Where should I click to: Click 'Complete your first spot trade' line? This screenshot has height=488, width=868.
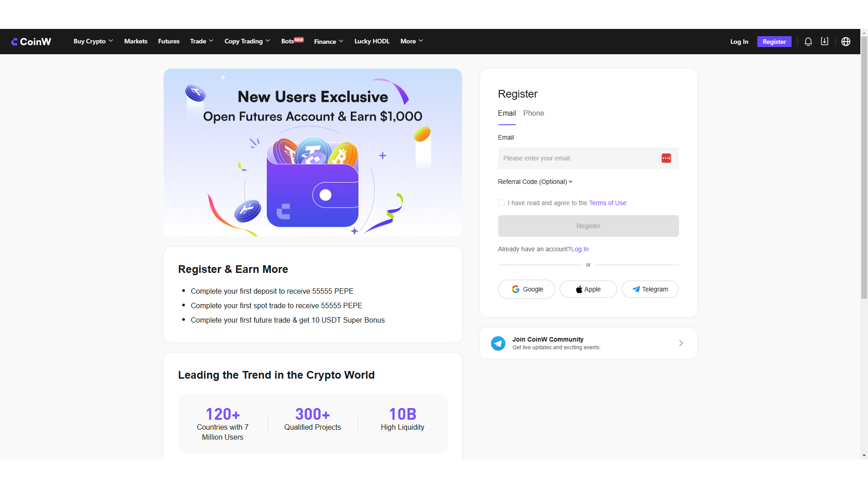277,305
